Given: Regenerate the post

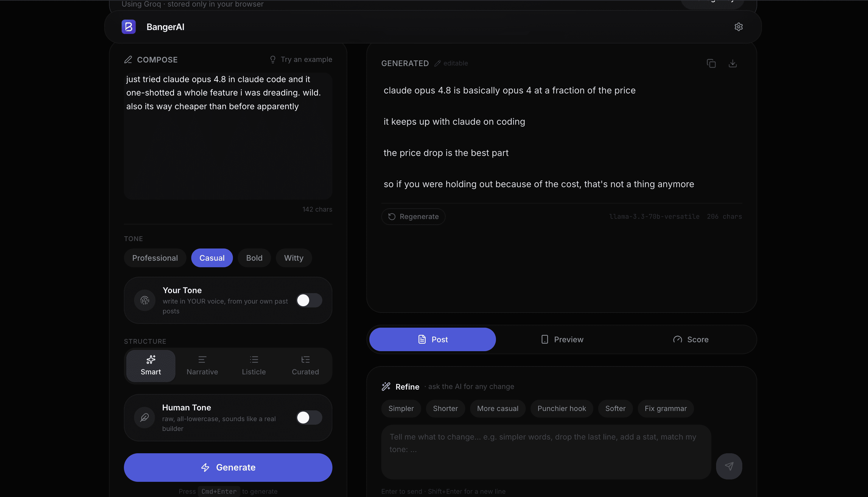Looking at the screenshot, I should [413, 217].
